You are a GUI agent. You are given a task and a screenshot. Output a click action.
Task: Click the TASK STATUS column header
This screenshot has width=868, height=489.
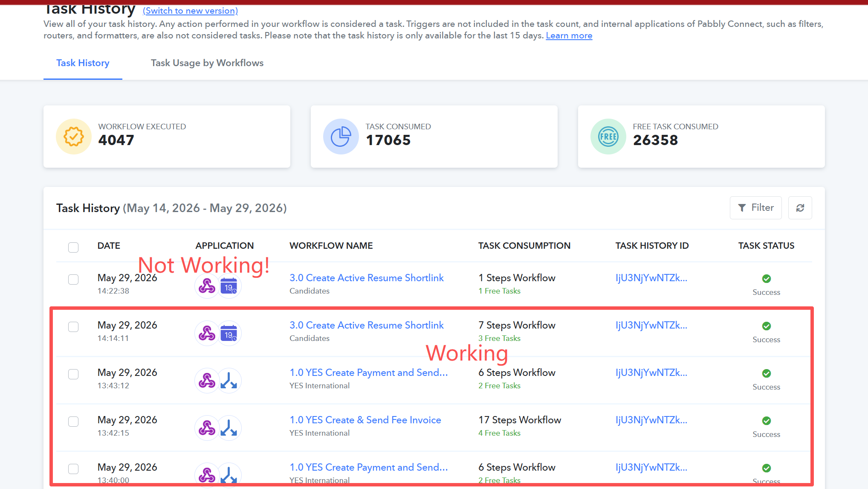point(767,246)
